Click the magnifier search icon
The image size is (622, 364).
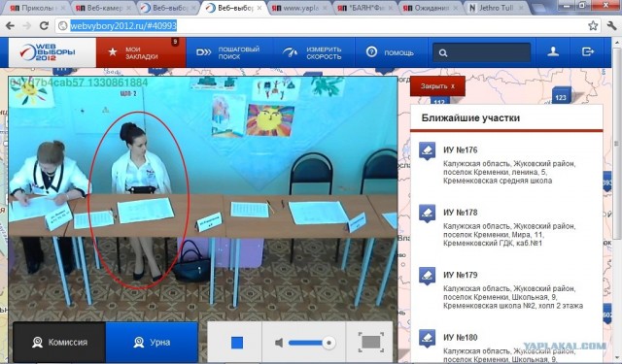pos(443,52)
